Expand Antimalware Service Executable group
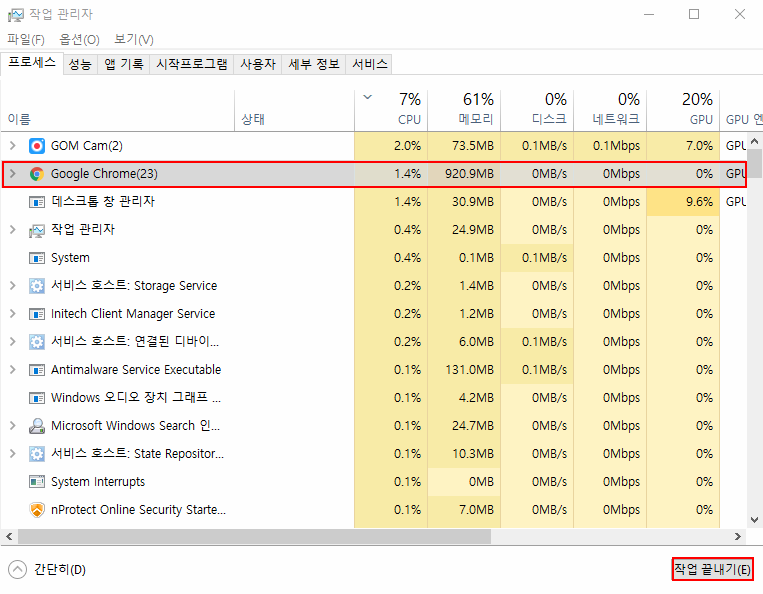 click(x=13, y=370)
